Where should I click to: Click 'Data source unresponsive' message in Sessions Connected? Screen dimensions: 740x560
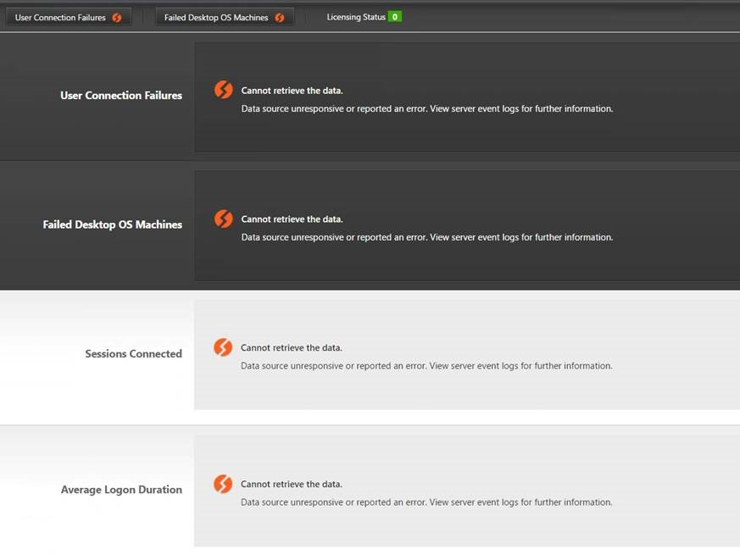click(426, 366)
